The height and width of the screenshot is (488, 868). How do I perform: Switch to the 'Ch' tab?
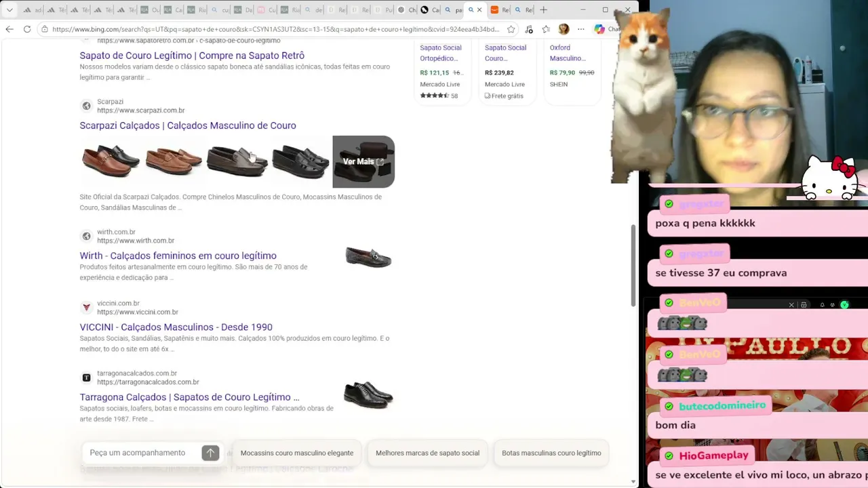tap(407, 10)
